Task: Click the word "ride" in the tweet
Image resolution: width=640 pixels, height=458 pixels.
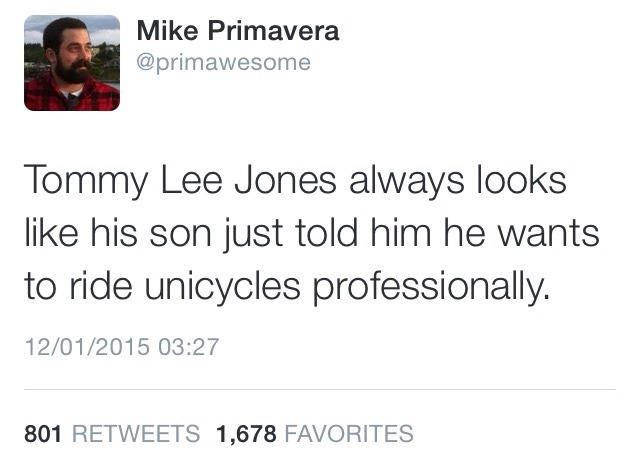Action: tap(103, 287)
